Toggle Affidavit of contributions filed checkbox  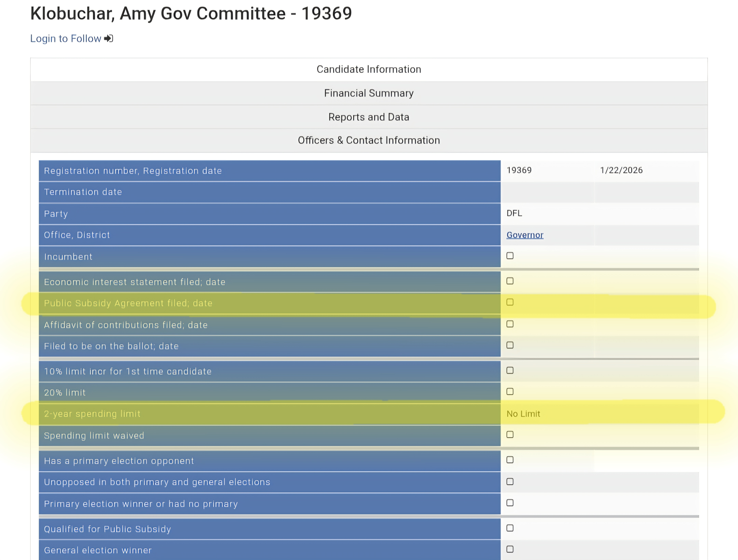click(x=510, y=324)
